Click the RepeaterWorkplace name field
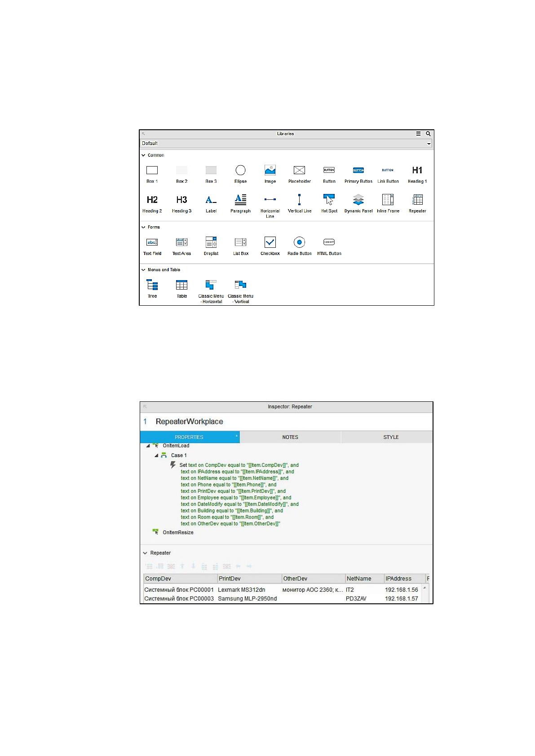The width and height of the screenshot is (535, 756). 189,422
